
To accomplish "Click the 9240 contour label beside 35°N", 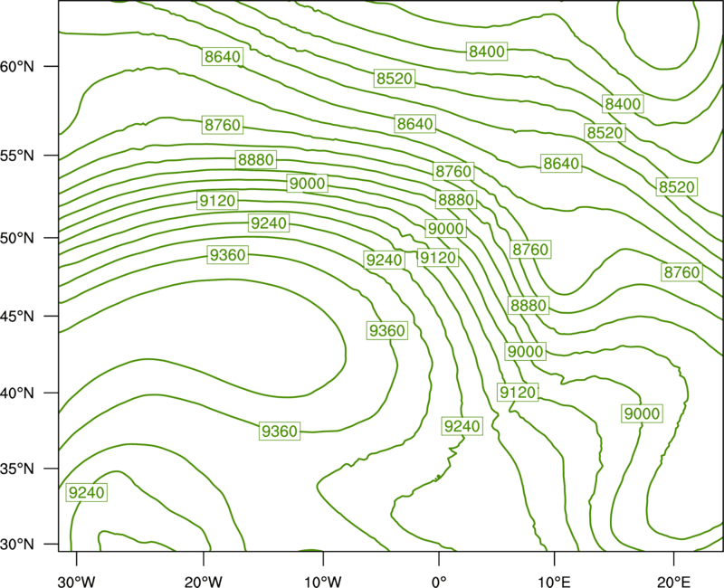I will (87, 492).
